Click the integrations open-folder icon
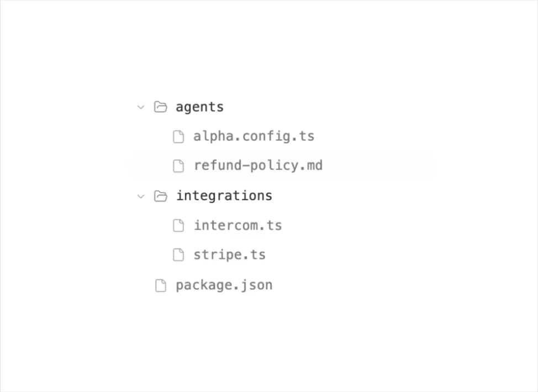Viewport: 538px width, 392px height. 161,196
